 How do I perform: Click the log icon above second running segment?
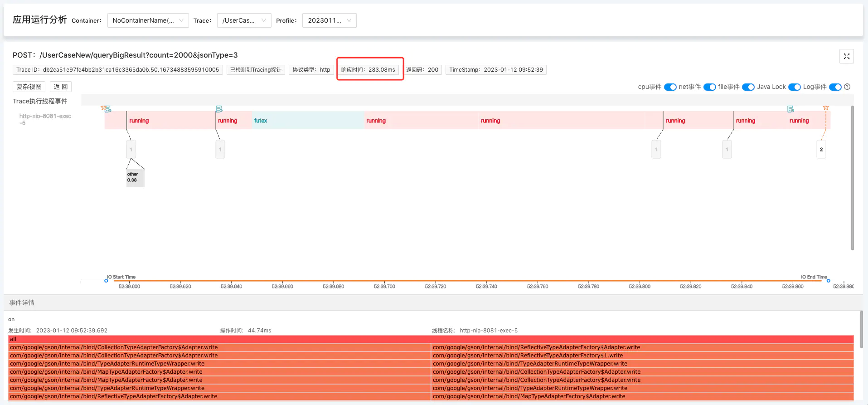click(x=219, y=109)
